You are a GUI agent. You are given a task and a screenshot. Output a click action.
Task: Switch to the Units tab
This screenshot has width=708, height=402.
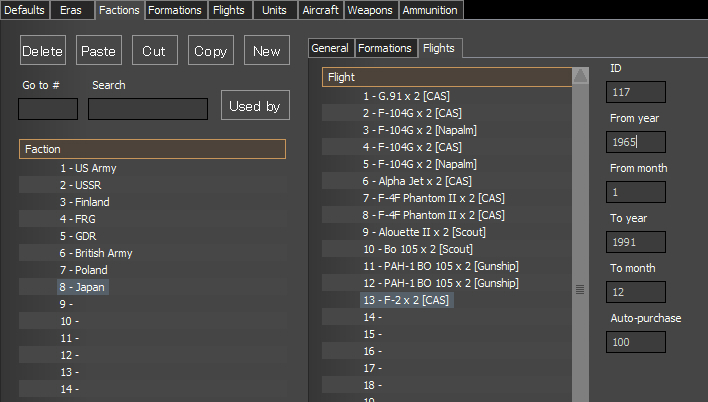[275, 10]
